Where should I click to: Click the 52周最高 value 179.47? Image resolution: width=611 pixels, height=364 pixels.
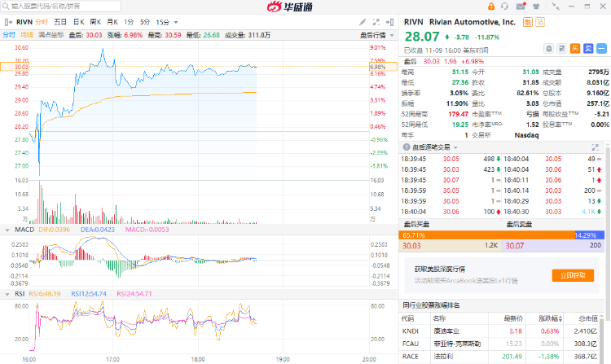[458, 114]
